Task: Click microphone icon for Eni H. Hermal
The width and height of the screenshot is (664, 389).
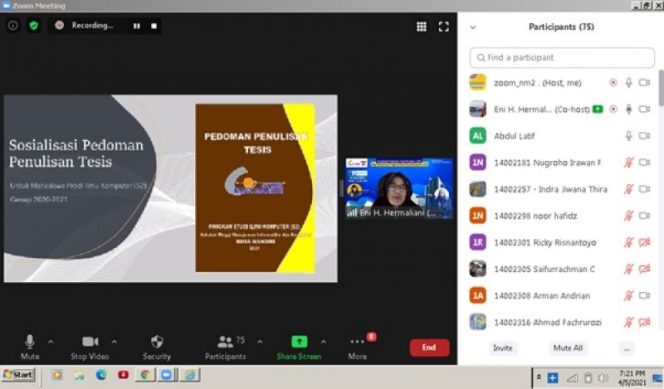Action: coord(628,109)
